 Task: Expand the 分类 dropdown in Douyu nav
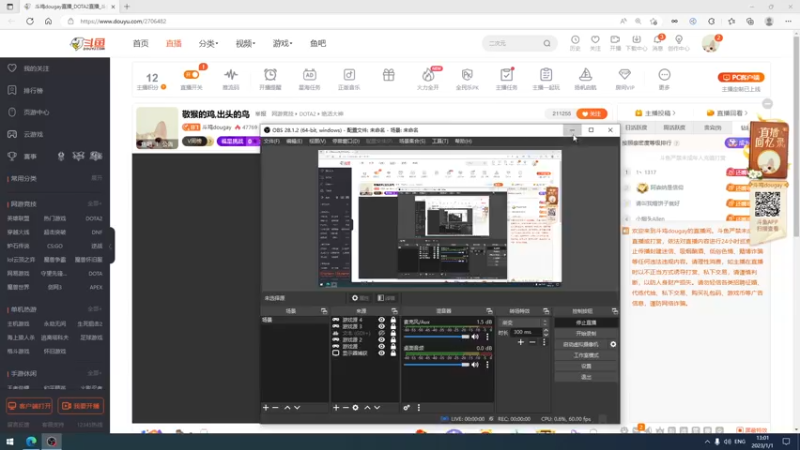208,43
